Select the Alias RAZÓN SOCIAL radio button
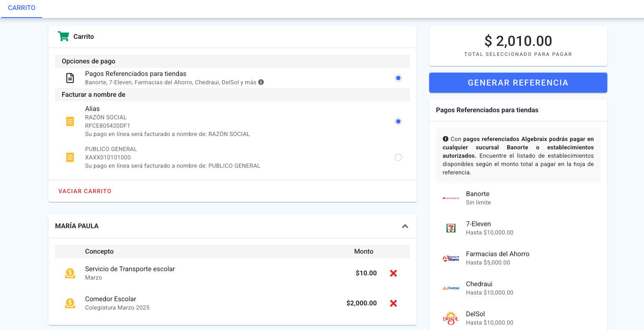Image resolution: width=644 pixels, height=330 pixels. coord(398,121)
